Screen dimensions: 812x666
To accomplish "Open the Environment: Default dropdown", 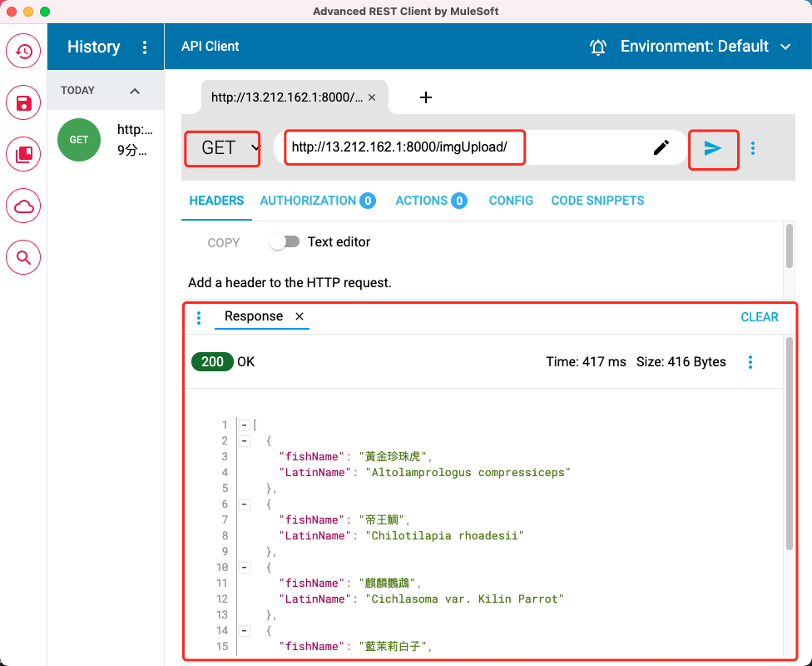I will 706,46.
